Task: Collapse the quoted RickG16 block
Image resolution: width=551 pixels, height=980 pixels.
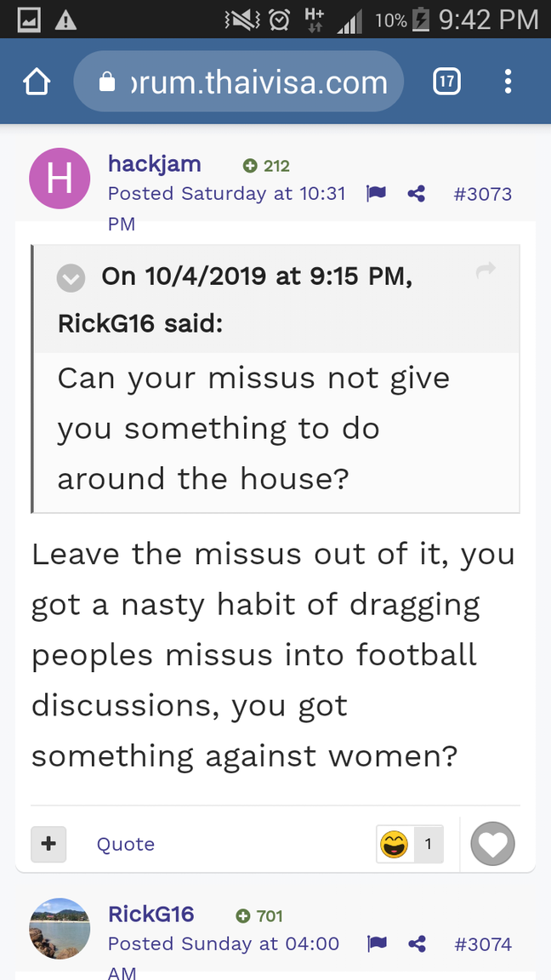Action: tap(71, 277)
